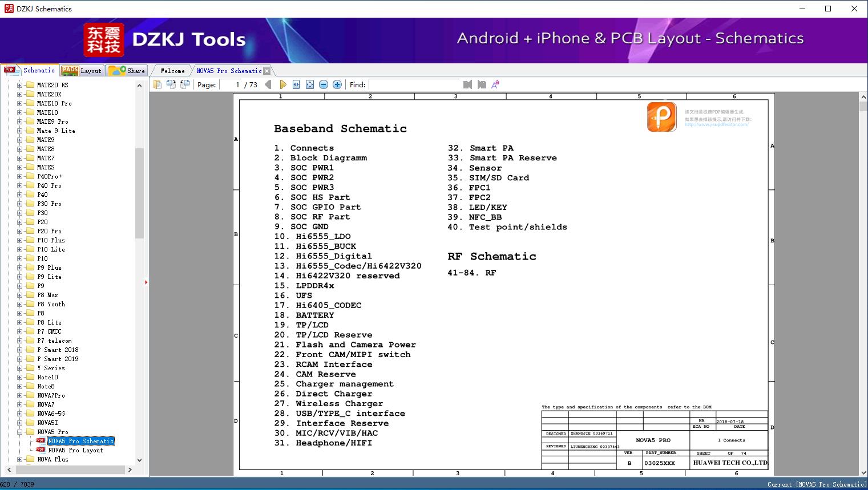Click the fit page icon
Viewport: 868px width, 490px height.
coord(310,84)
